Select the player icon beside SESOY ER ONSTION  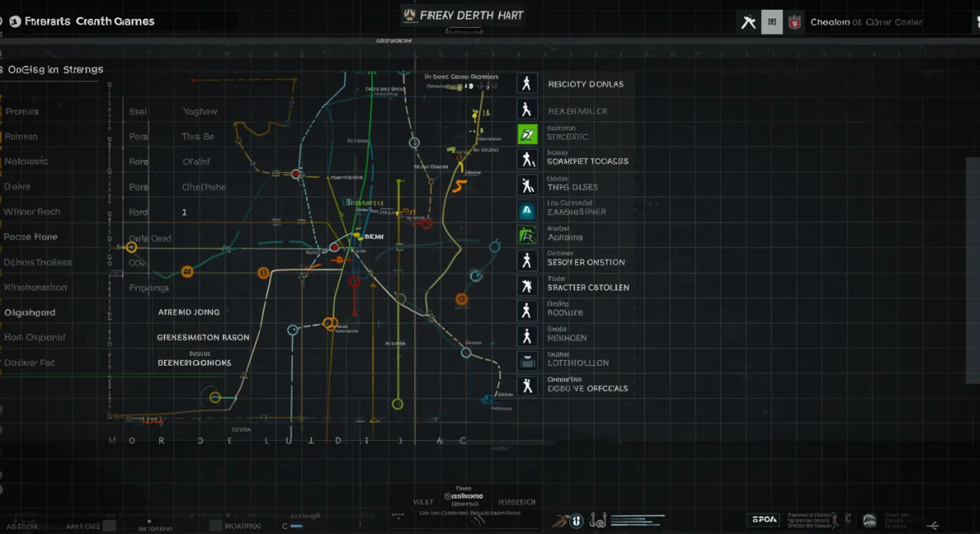[x=528, y=260]
